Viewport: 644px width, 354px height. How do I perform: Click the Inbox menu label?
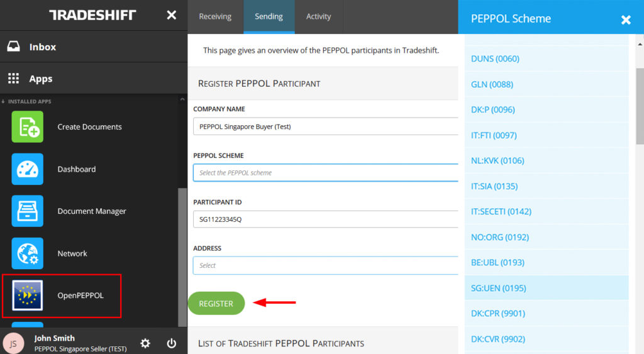(x=43, y=47)
